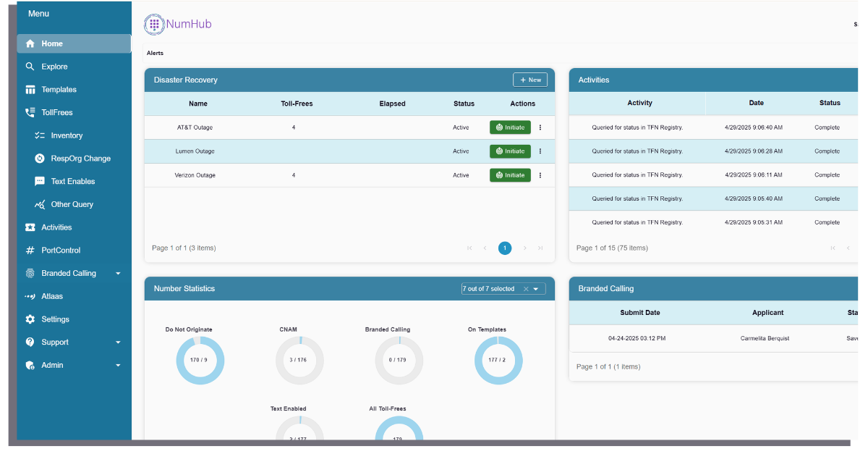Viewport: 868px width, 454px height.
Task: Open the PortControl hash icon
Action: [x=30, y=250]
